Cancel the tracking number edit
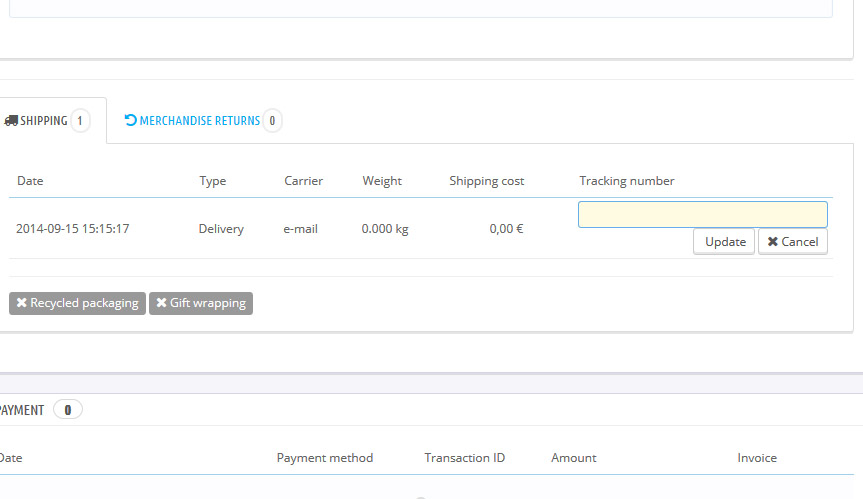The image size is (863, 499). 792,242
